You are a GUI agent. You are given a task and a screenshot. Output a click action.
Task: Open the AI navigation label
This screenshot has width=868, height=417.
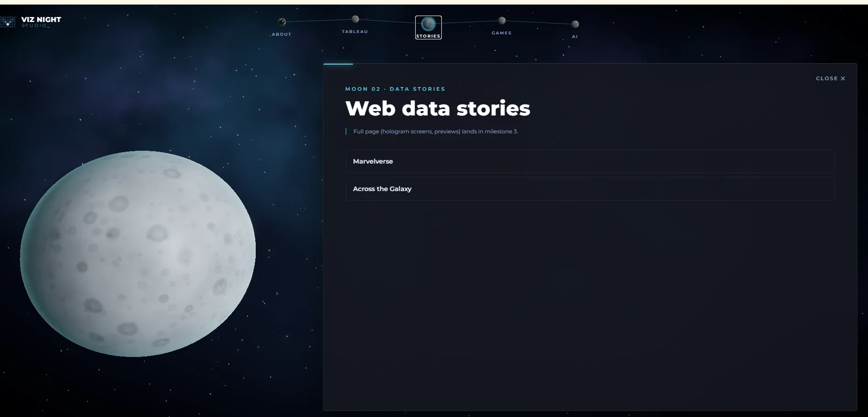pos(575,37)
